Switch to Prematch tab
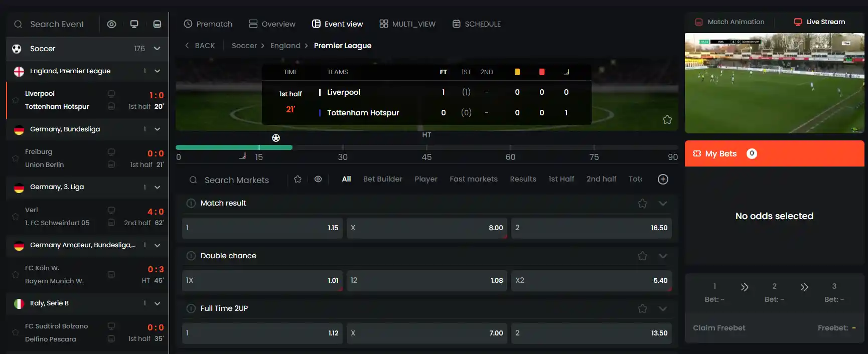The image size is (868, 354). [x=208, y=24]
